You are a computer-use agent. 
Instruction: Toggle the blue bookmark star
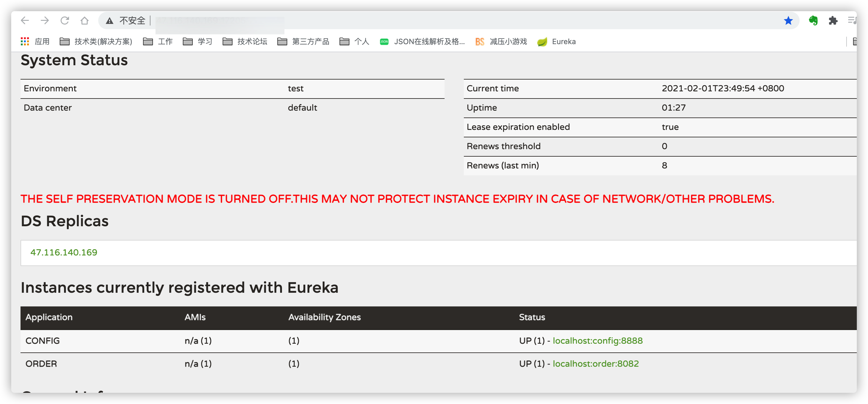[x=788, y=21]
